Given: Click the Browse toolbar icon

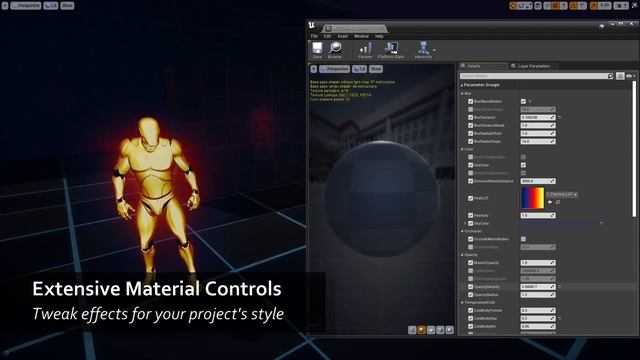Looking at the screenshot, I should click(x=335, y=50).
